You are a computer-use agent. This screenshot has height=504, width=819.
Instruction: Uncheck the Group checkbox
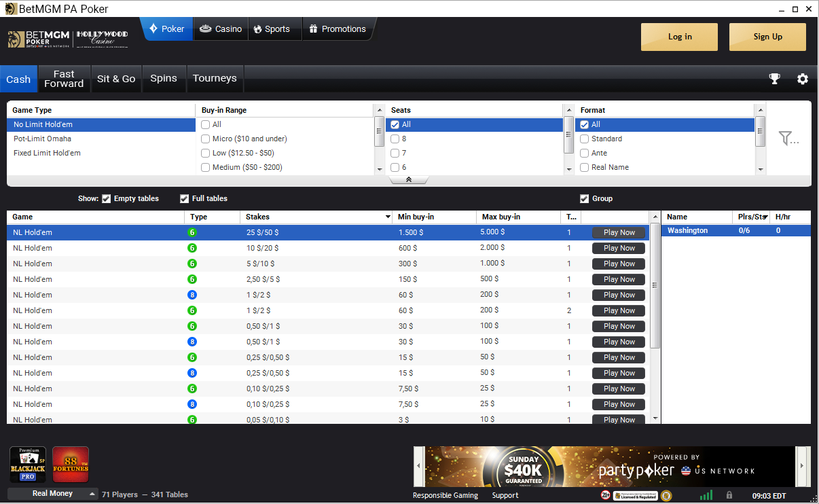pyautogui.click(x=584, y=198)
